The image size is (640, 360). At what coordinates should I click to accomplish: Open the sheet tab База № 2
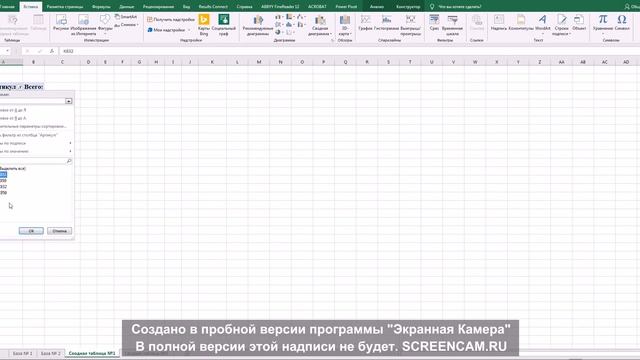tap(51, 353)
